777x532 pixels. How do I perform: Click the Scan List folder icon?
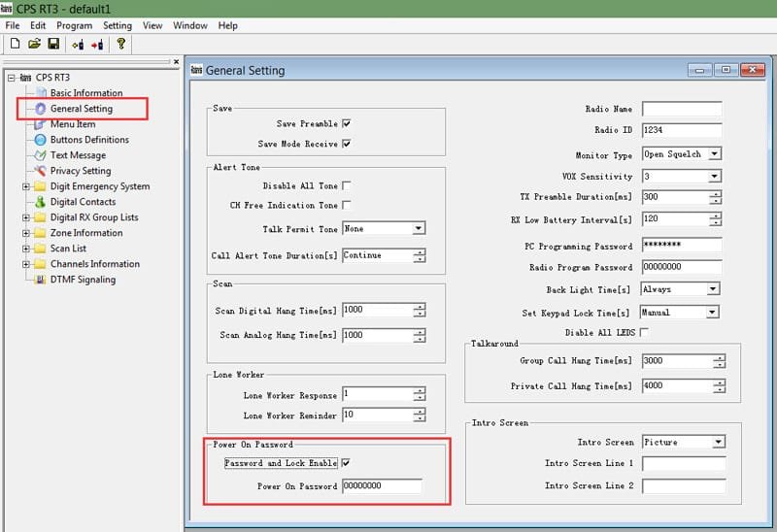tap(40, 249)
